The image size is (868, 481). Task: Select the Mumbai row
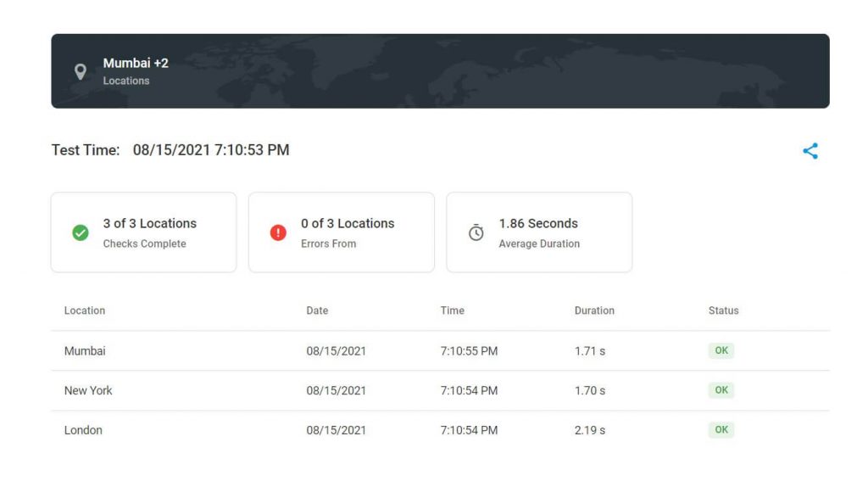pos(85,350)
